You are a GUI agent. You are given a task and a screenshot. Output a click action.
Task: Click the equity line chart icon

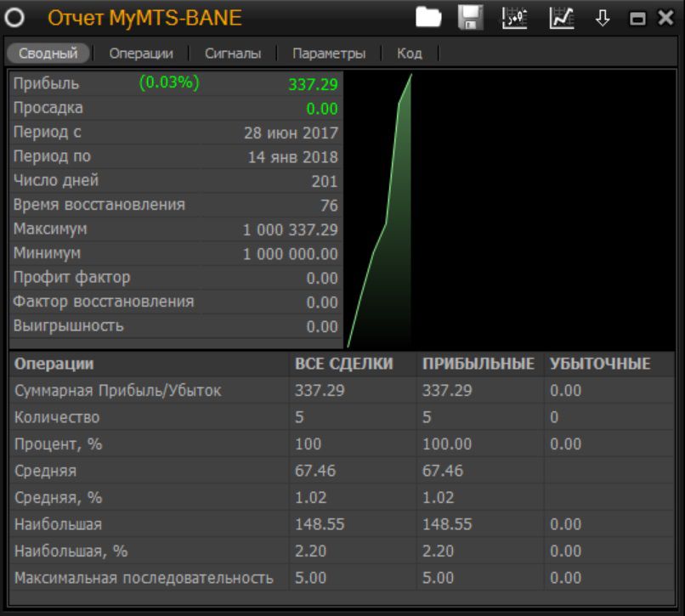coord(562,18)
